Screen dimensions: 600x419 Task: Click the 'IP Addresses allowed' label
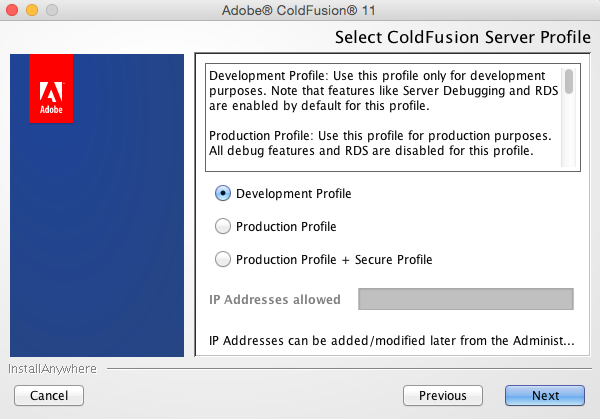coord(275,299)
